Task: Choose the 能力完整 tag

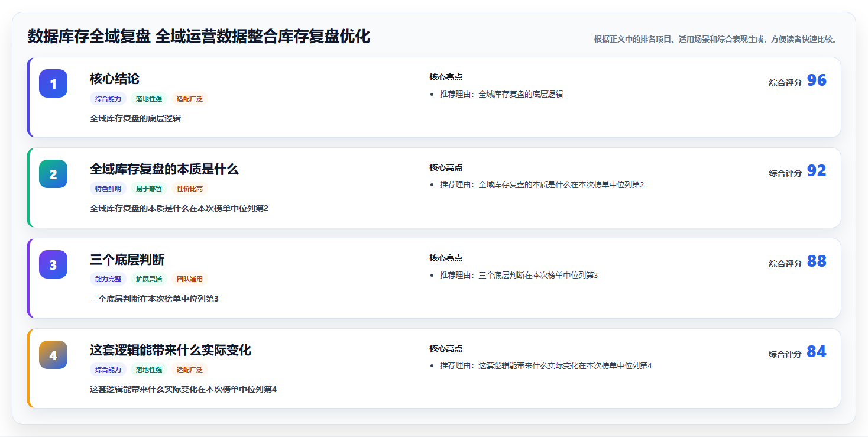Action: (x=108, y=279)
